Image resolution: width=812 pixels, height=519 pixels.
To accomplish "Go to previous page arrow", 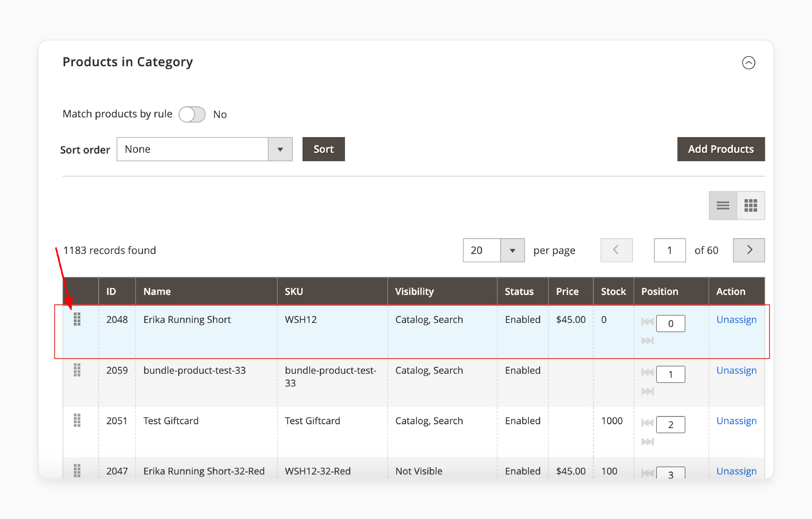I will pos(616,250).
